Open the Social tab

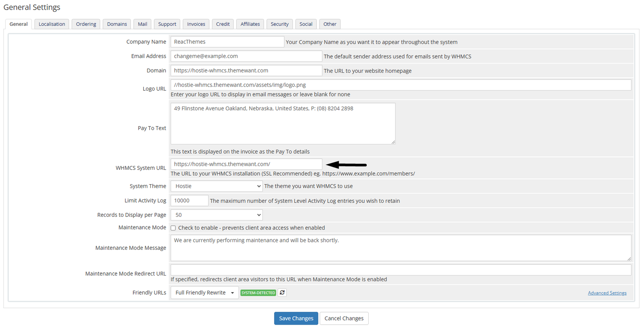pyautogui.click(x=306, y=24)
